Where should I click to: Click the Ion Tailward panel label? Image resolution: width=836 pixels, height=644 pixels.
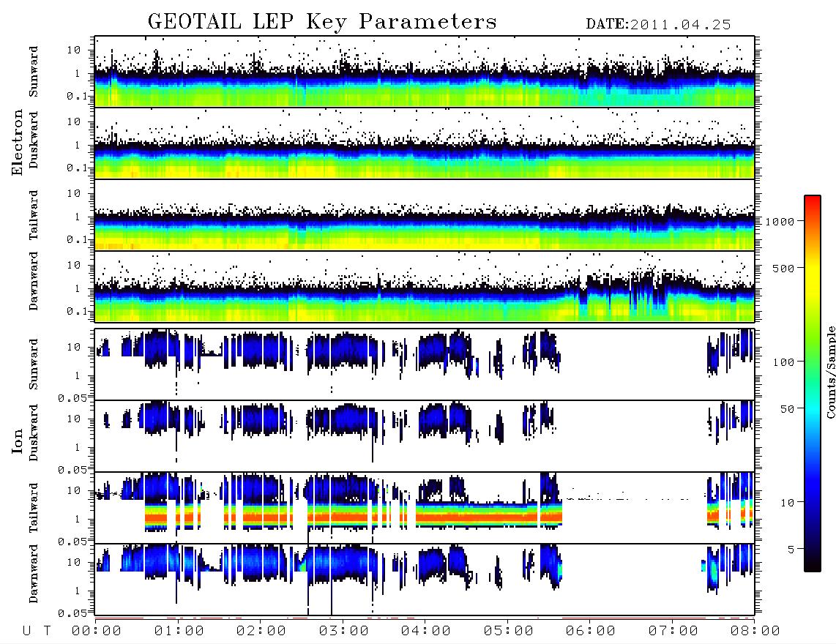pyautogui.click(x=34, y=508)
